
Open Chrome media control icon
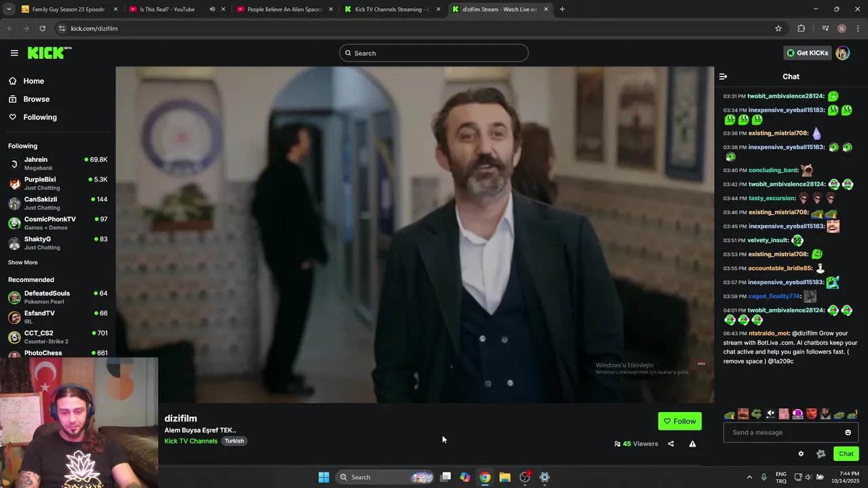(825, 28)
